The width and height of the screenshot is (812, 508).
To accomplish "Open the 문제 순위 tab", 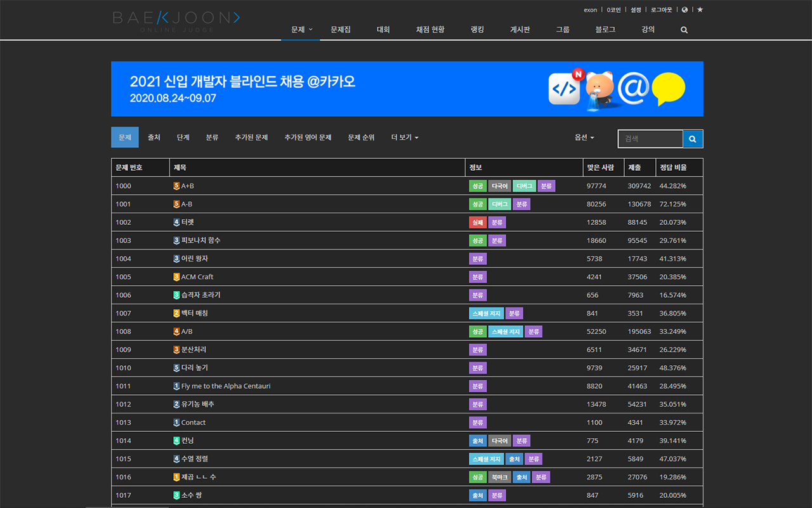I will tap(361, 138).
